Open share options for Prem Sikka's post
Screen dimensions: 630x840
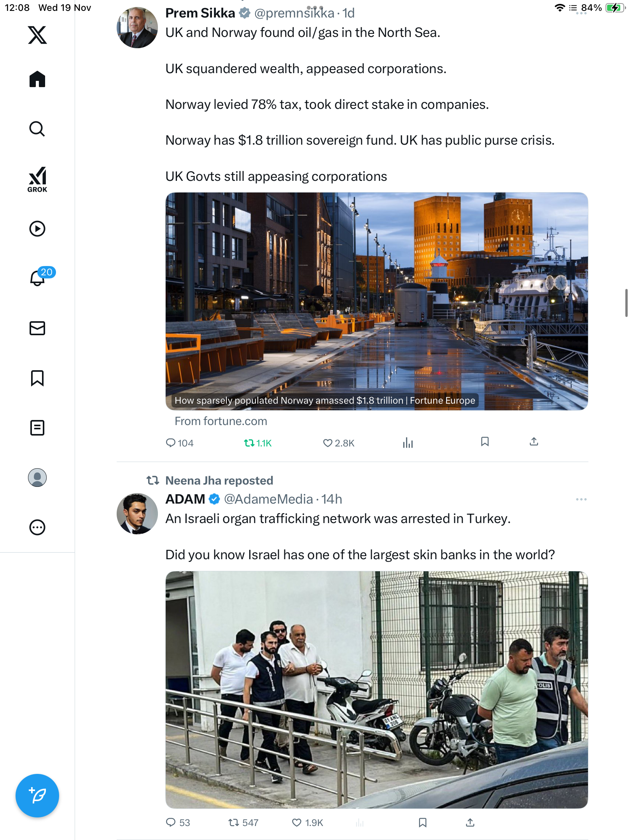(x=534, y=442)
